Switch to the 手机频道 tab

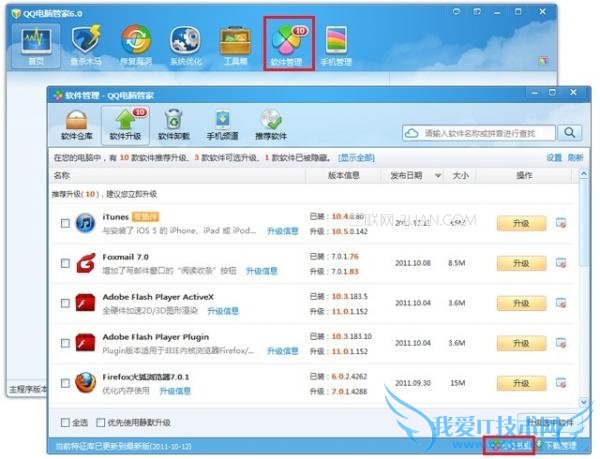click(x=222, y=125)
